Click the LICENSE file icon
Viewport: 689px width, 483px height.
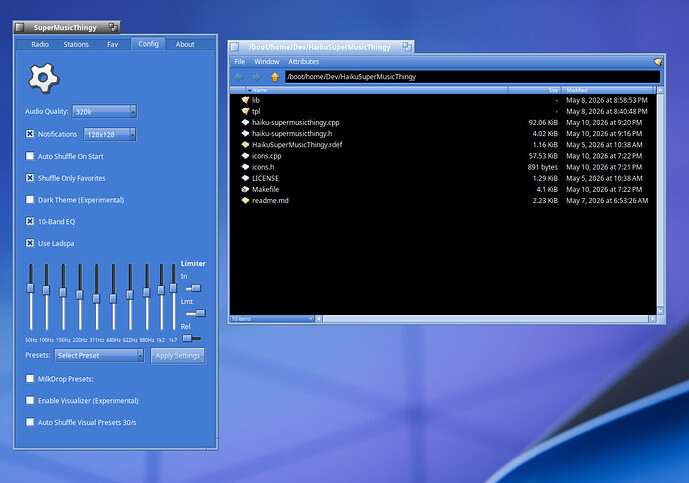click(245, 178)
